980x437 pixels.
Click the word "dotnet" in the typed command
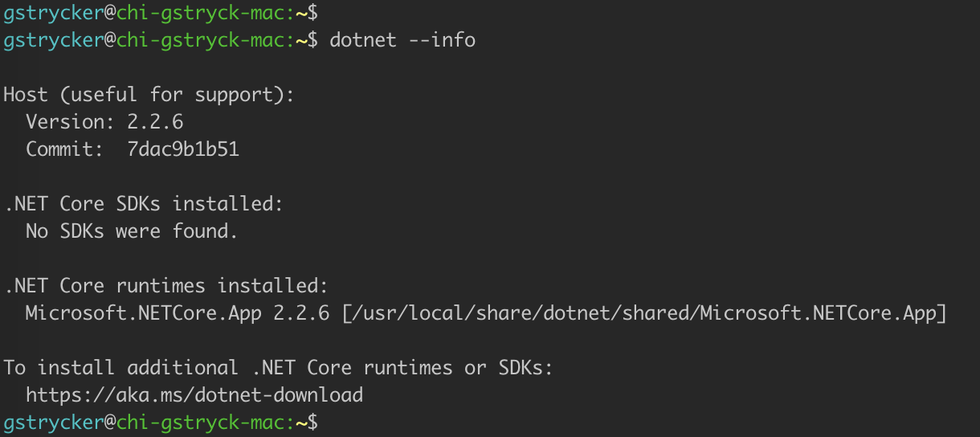pyautogui.click(x=363, y=39)
